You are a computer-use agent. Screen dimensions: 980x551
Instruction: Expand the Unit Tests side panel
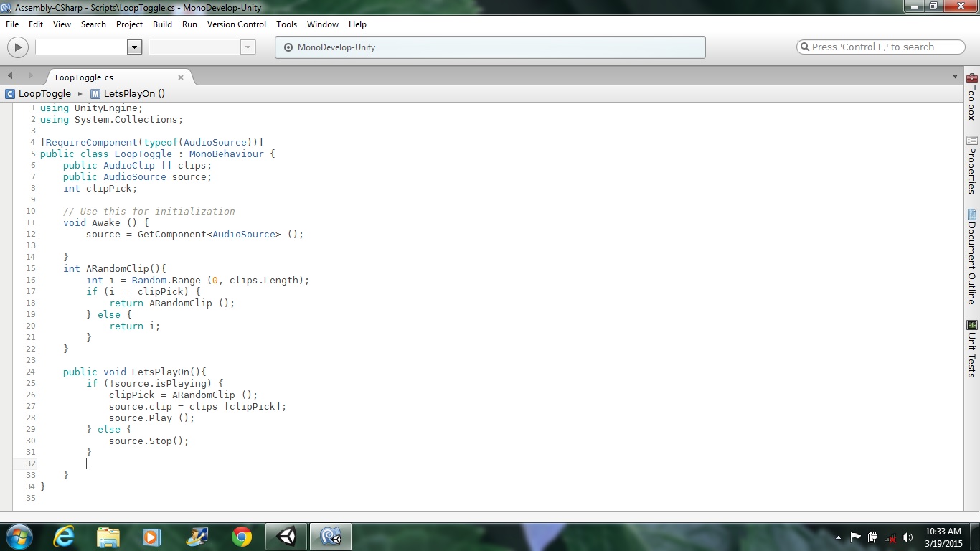pos(972,348)
